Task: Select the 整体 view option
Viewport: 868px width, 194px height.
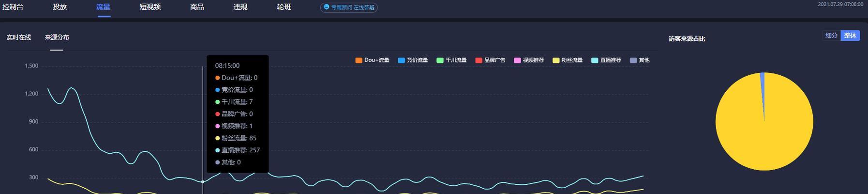Action: 850,35
